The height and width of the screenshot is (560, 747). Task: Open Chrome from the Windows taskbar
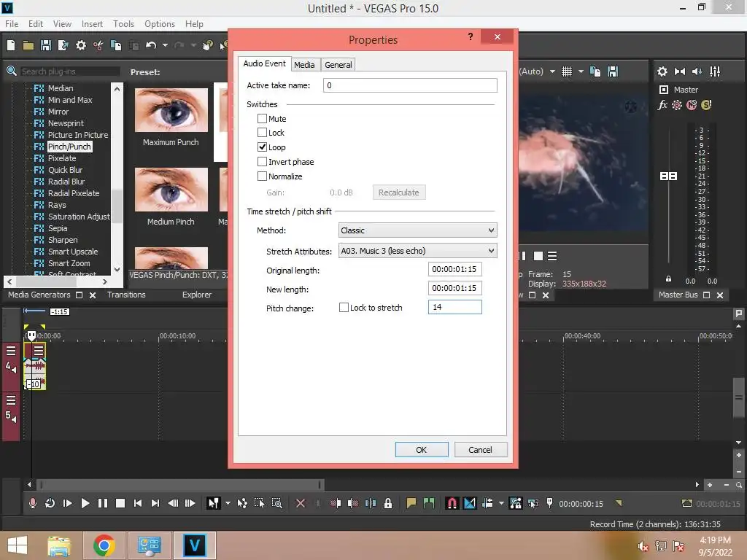104,545
